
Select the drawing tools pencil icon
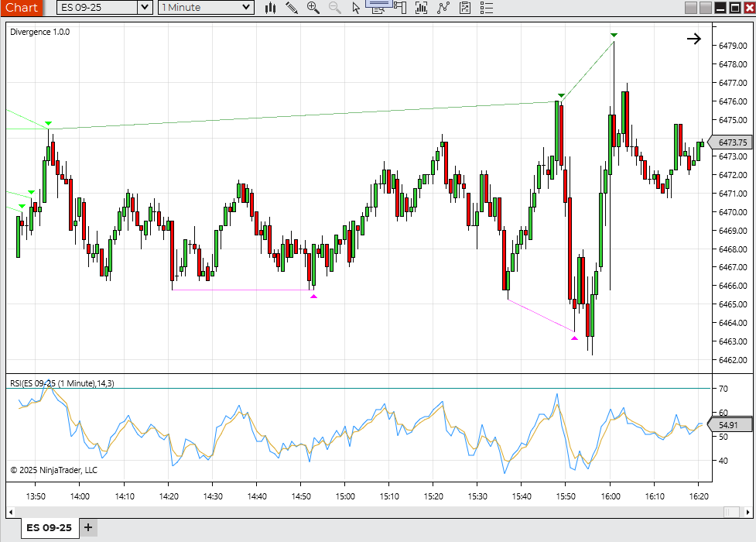click(x=292, y=8)
